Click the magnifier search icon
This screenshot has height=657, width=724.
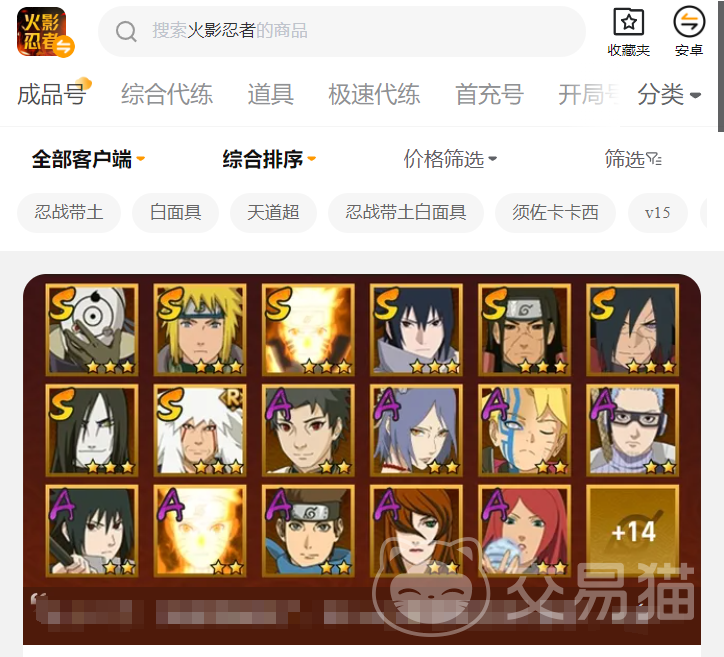[126, 31]
